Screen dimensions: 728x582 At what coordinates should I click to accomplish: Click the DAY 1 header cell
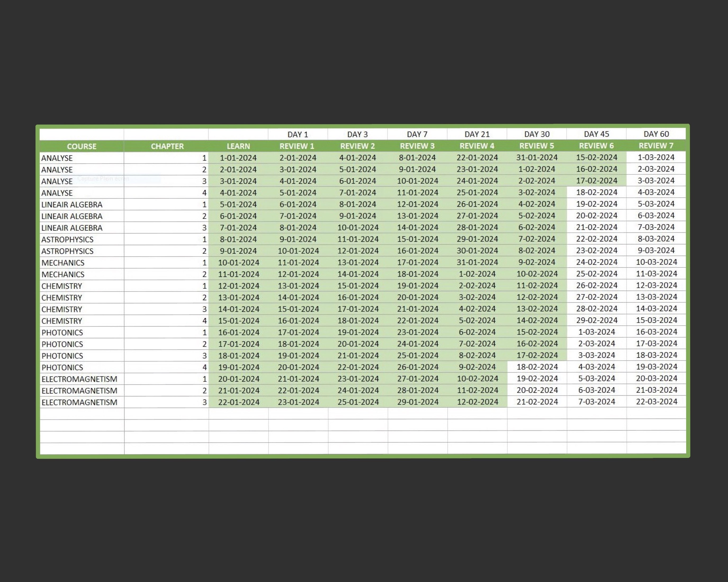(298, 134)
